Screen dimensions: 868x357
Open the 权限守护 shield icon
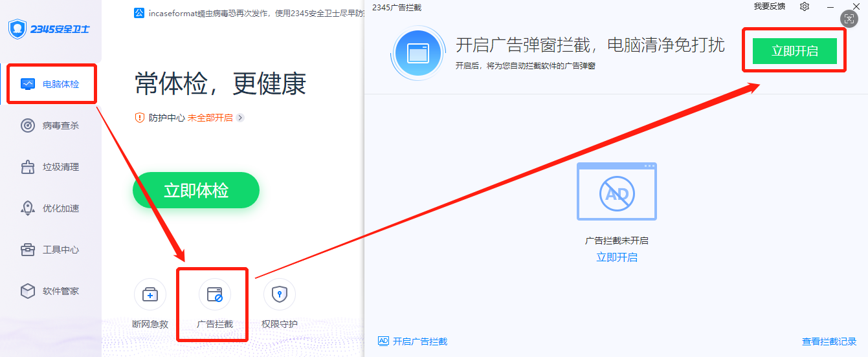pos(280,295)
